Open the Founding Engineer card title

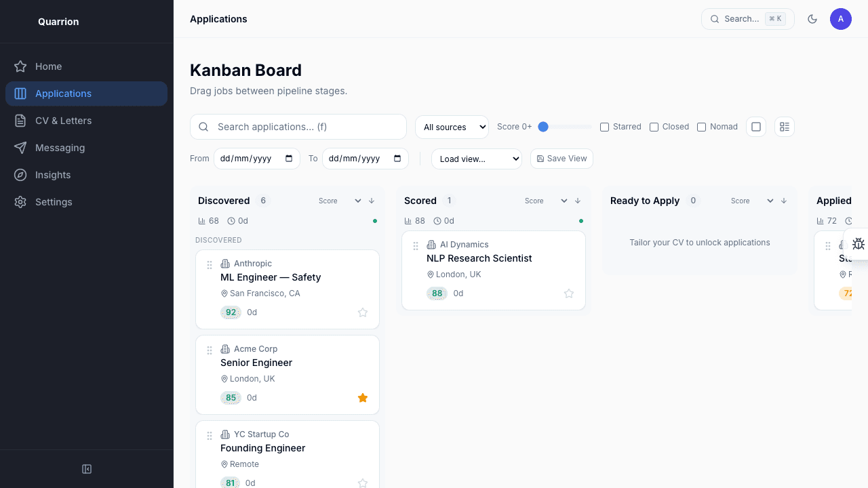pyautogui.click(x=263, y=448)
